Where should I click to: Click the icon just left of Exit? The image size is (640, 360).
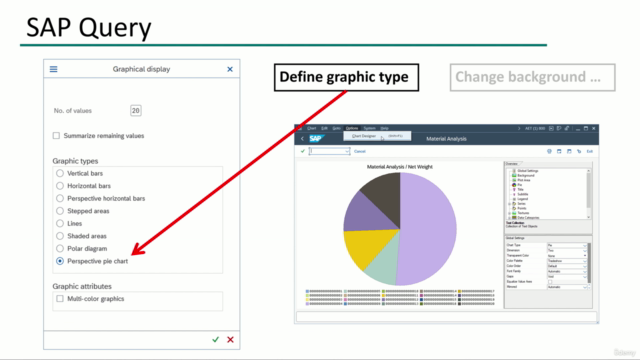(x=579, y=151)
